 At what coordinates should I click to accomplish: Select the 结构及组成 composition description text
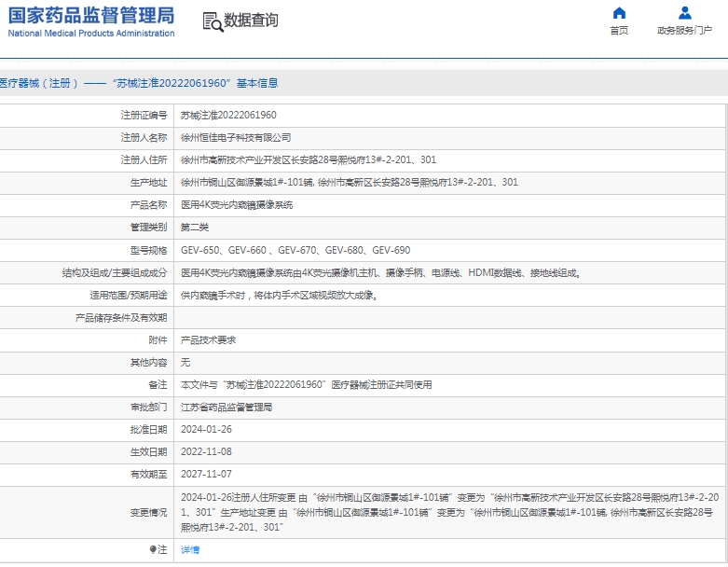tap(381, 272)
